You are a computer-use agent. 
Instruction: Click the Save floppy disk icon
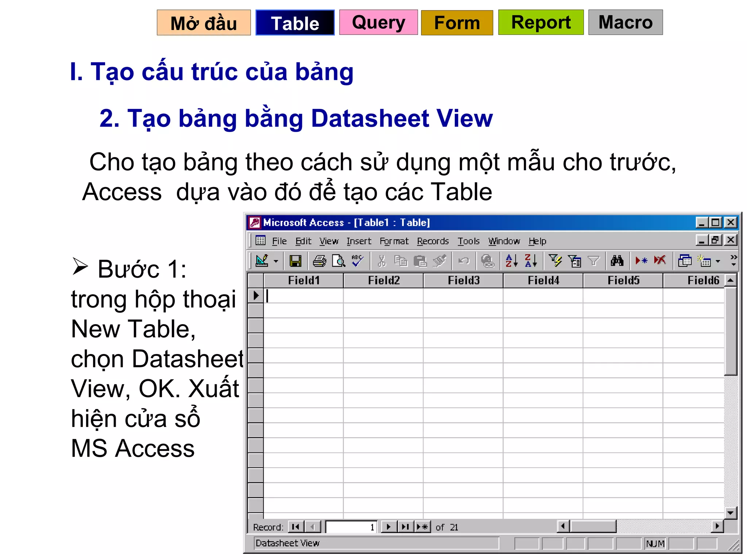pos(295,261)
